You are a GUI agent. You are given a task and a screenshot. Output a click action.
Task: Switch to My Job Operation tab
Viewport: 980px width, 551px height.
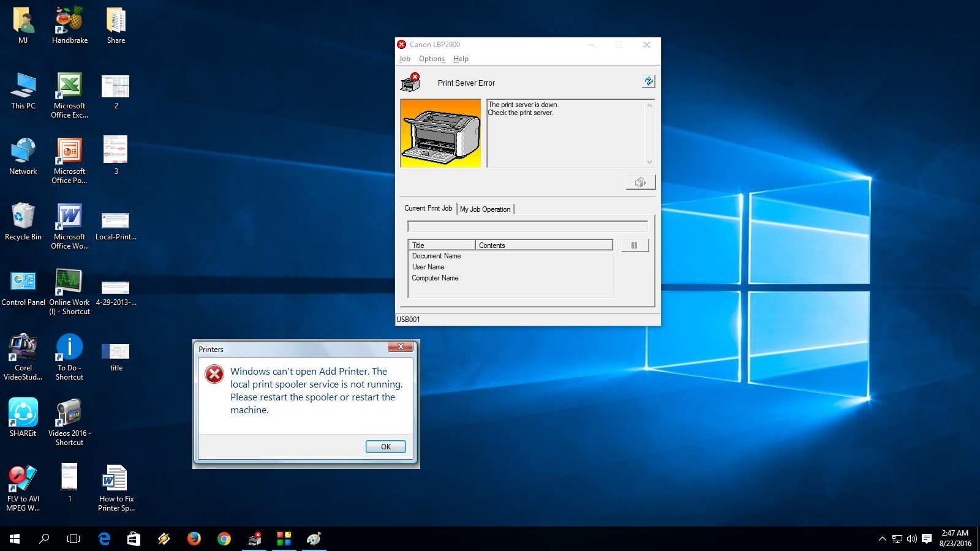point(485,209)
